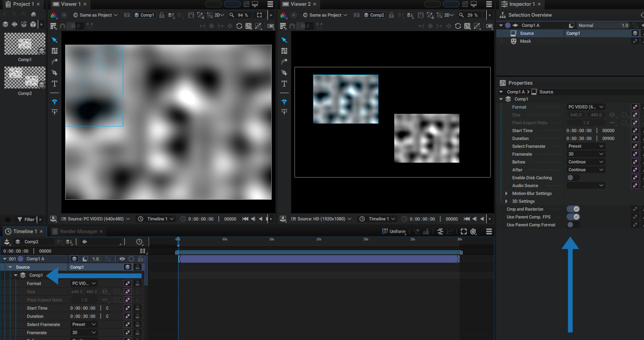Select the Text tool in Viewer 1

pyautogui.click(x=55, y=84)
